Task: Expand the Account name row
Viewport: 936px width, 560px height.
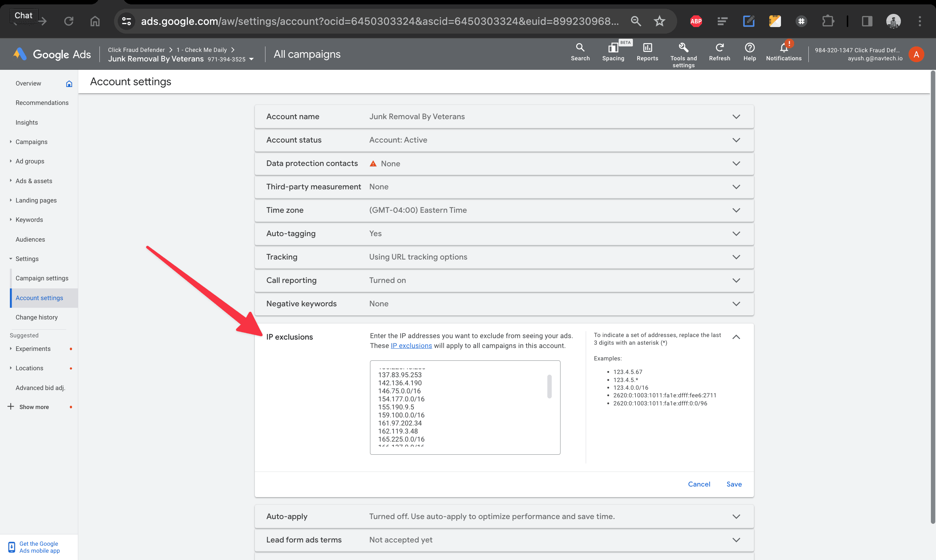Action: [736, 117]
